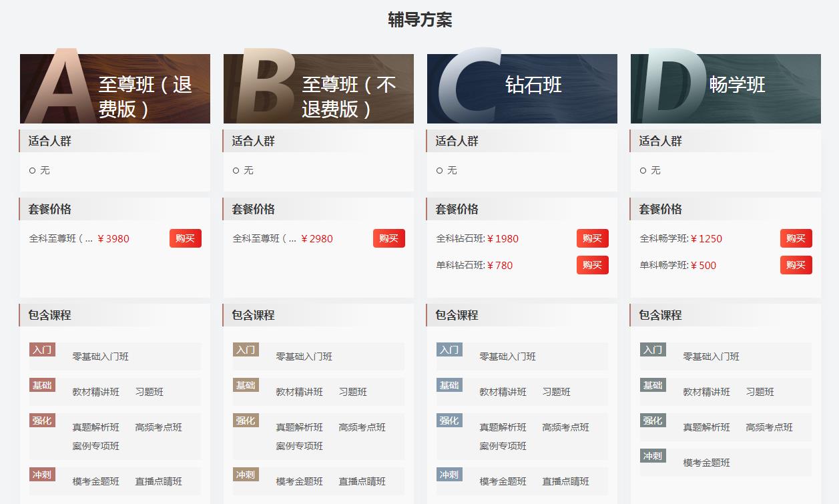The height and width of the screenshot is (504, 839).
Task: Open the A 至尊班（退费版）banner
Action: click(x=115, y=89)
